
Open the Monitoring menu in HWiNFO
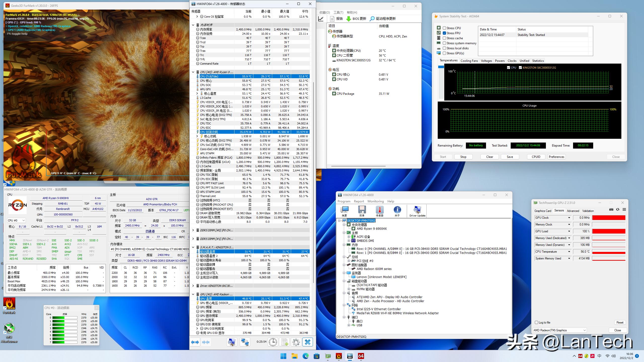375,201
